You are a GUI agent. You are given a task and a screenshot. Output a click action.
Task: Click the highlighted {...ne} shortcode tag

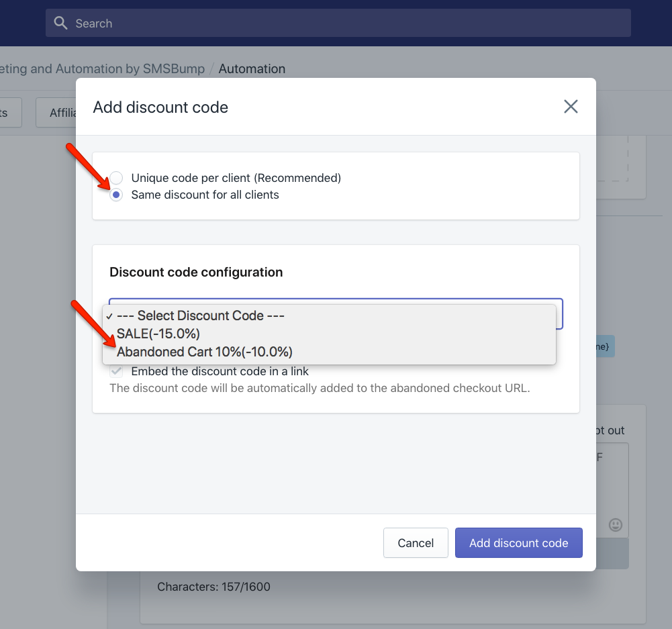tap(603, 346)
